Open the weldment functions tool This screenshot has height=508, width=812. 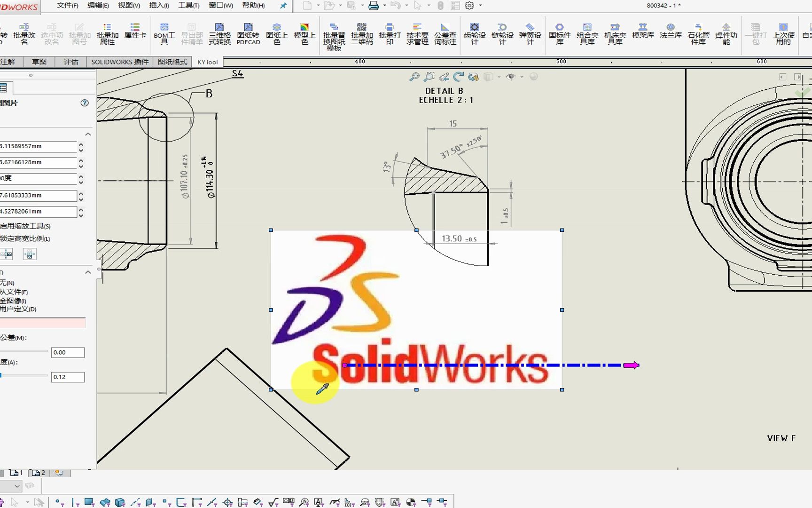pyautogui.click(x=726, y=33)
